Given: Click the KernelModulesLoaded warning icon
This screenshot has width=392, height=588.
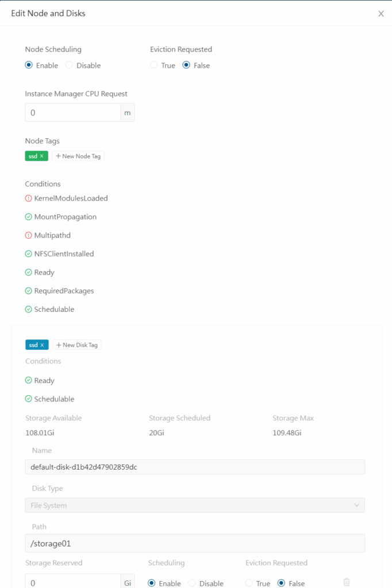Looking at the screenshot, I should 29,198.
